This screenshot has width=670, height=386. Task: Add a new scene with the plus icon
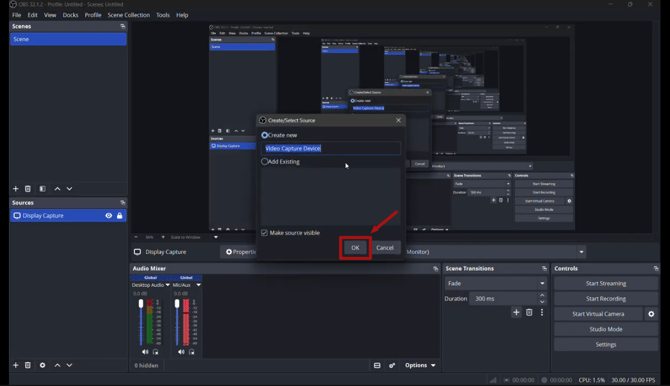(x=16, y=189)
